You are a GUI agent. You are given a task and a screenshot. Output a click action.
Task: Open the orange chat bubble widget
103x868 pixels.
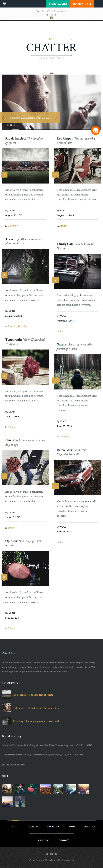[95, 130]
